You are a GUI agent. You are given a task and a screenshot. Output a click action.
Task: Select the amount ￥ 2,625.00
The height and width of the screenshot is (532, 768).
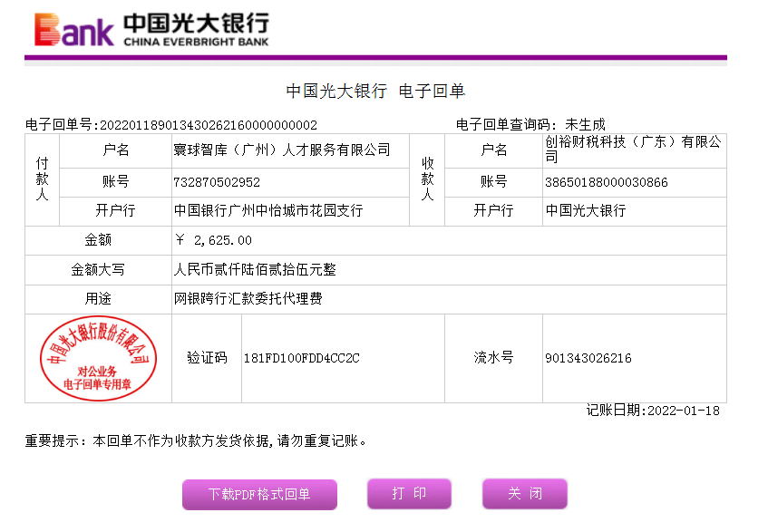[x=213, y=240]
